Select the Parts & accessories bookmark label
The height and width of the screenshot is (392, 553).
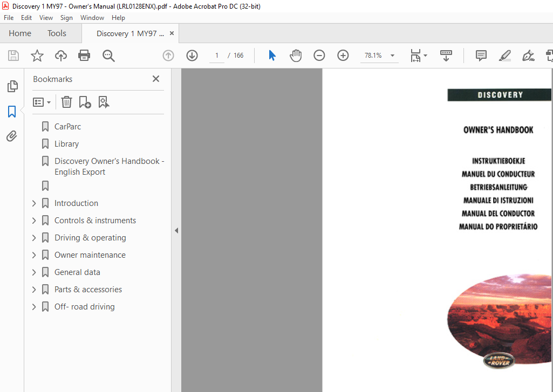(88, 290)
